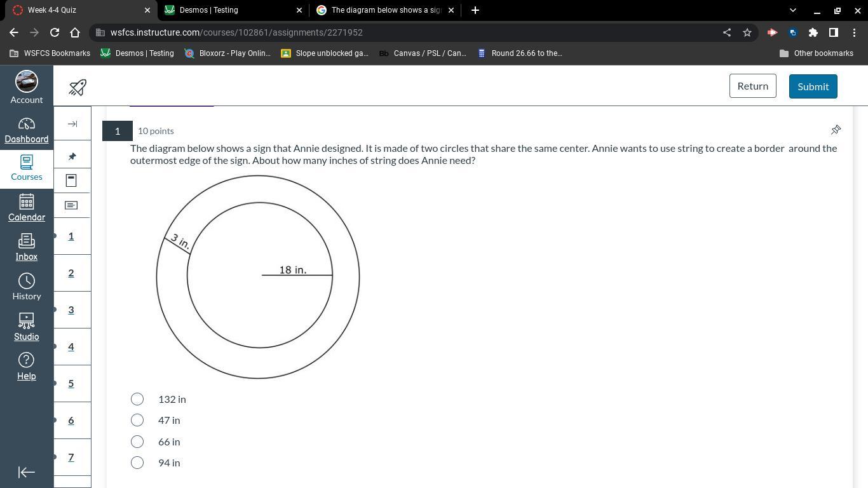Select answer 66 in
This screenshot has height=488, width=868.
coord(137,442)
